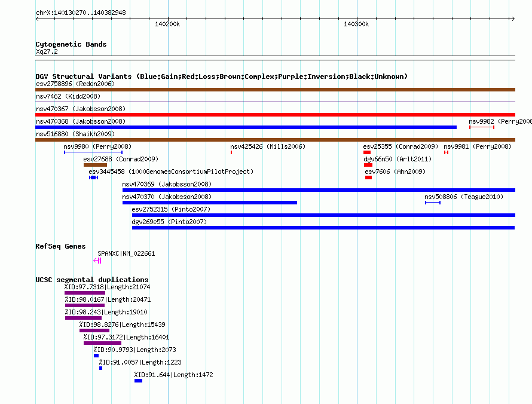This screenshot has width=532, height=404.
Task: Click the esv3445458 blue gain glyph
Action: tap(94, 177)
